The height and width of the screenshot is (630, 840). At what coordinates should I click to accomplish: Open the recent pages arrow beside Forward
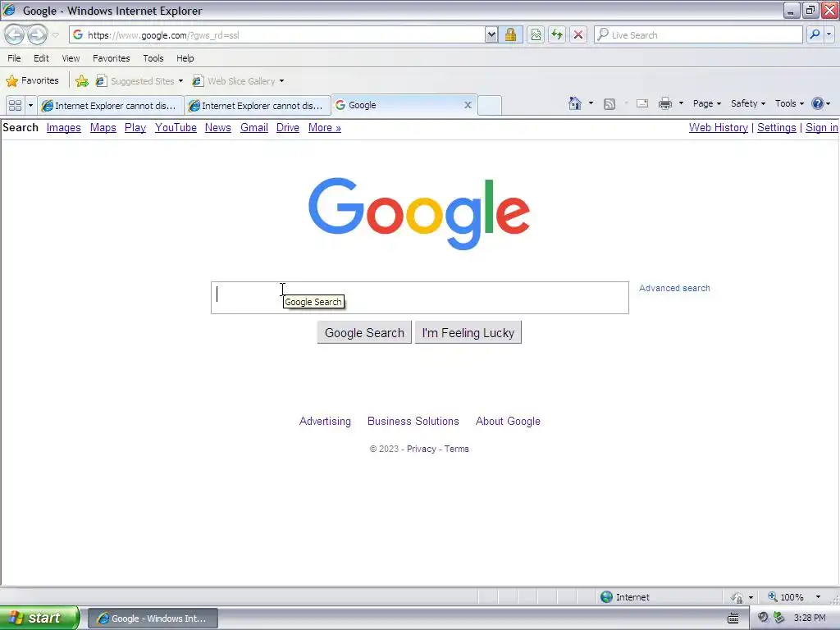click(x=55, y=35)
